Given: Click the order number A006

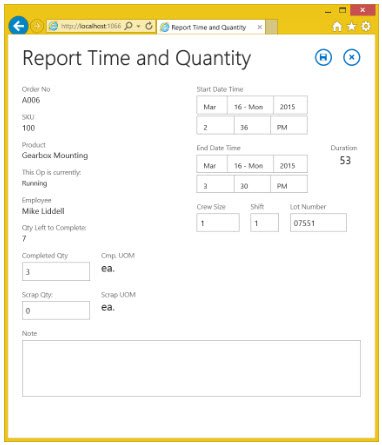Looking at the screenshot, I should point(31,100).
